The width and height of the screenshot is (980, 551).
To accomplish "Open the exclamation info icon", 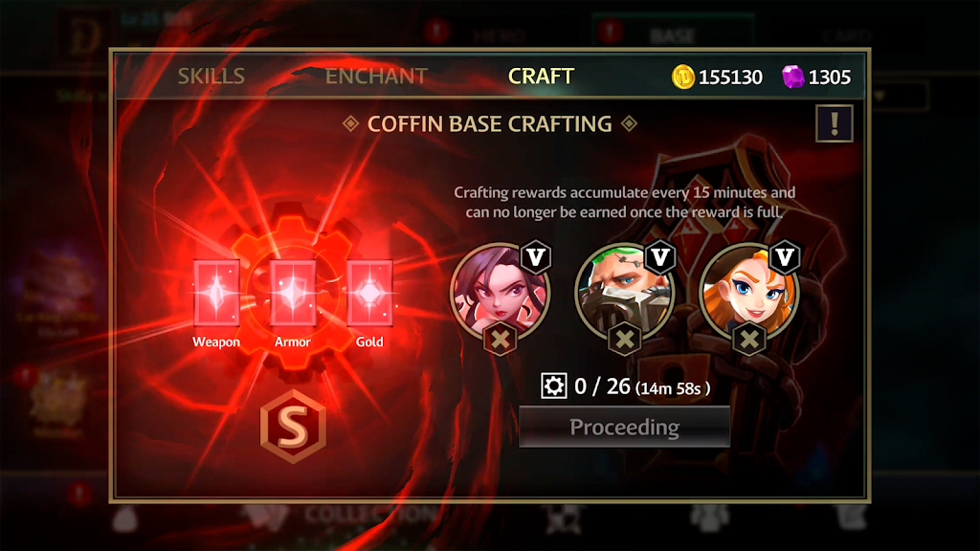I will (x=835, y=123).
